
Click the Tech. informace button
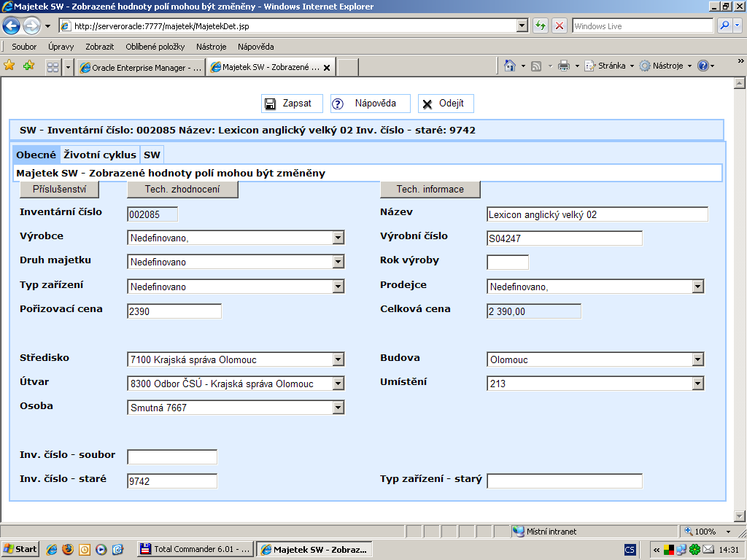point(430,189)
